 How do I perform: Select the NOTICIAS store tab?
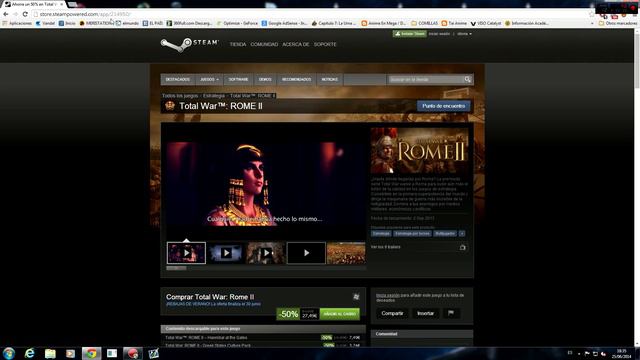click(329, 79)
